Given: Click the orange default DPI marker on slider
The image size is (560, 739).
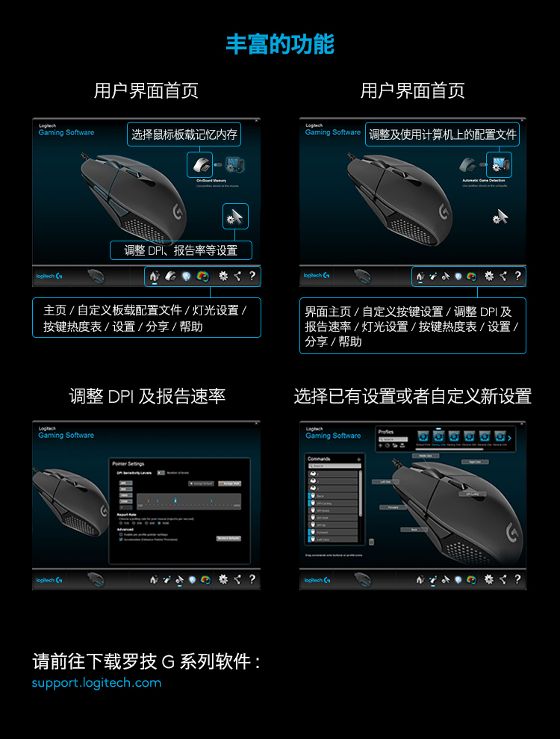Looking at the screenshot, I should point(149,501).
